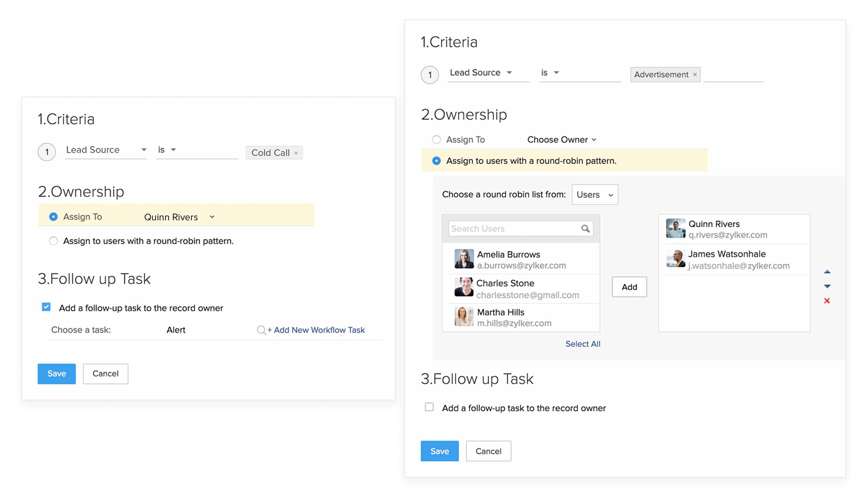Click the task lookup magnifier icon
Viewport: 868px width, 497px height.
[261, 330]
